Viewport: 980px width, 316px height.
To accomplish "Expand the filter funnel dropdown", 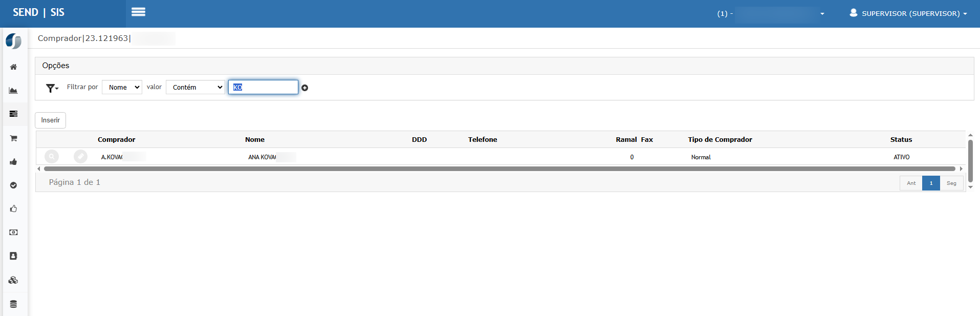I will [x=52, y=88].
